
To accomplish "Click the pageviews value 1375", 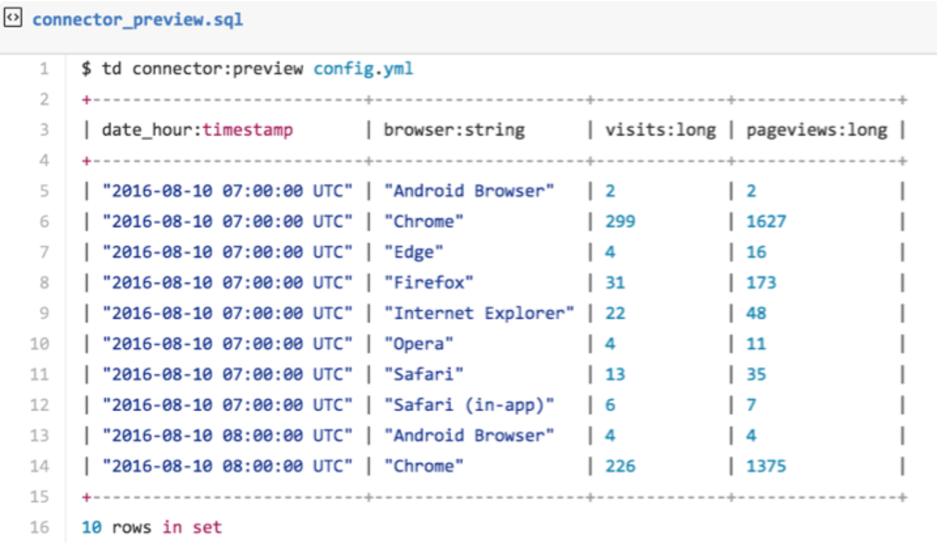I will tap(766, 466).
